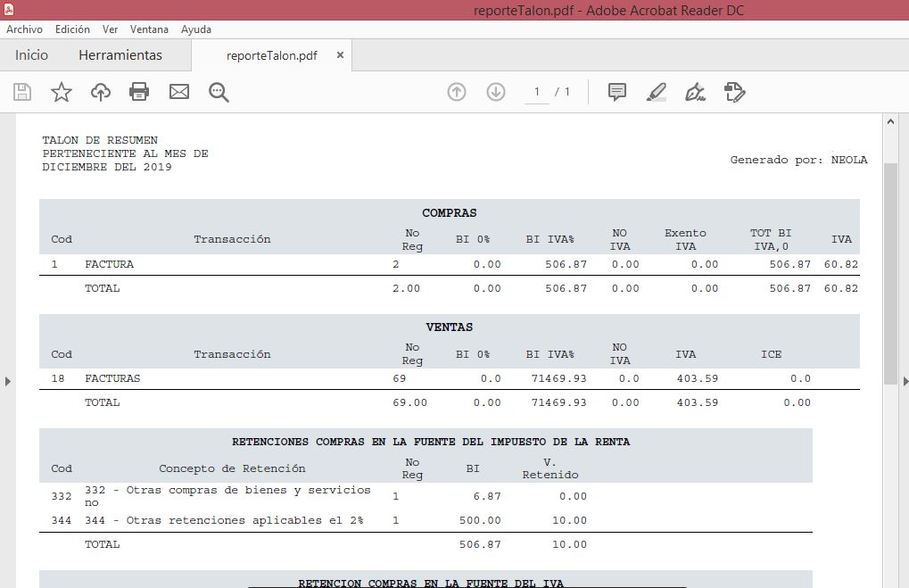Switch to the Herramientas tab
This screenshot has width=909, height=588.
click(x=120, y=55)
